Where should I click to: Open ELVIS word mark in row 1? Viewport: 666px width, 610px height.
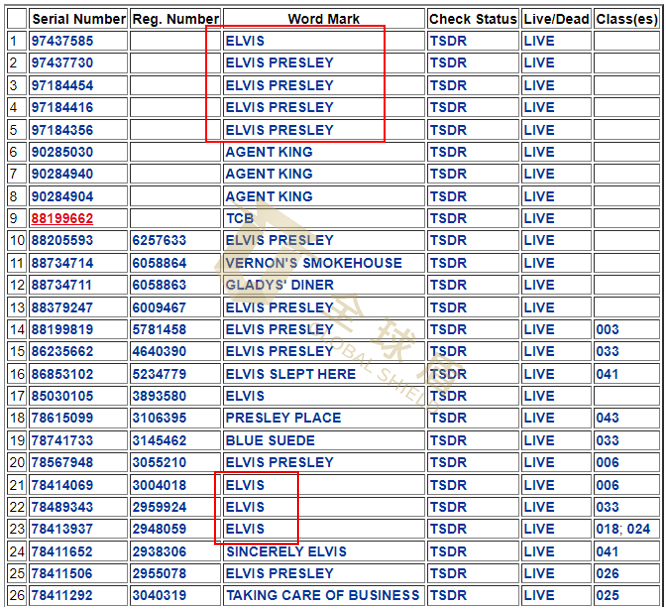[x=245, y=41]
